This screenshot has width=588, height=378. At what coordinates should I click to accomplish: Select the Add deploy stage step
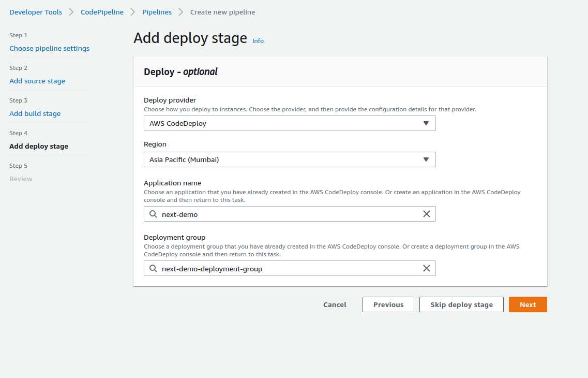(39, 147)
